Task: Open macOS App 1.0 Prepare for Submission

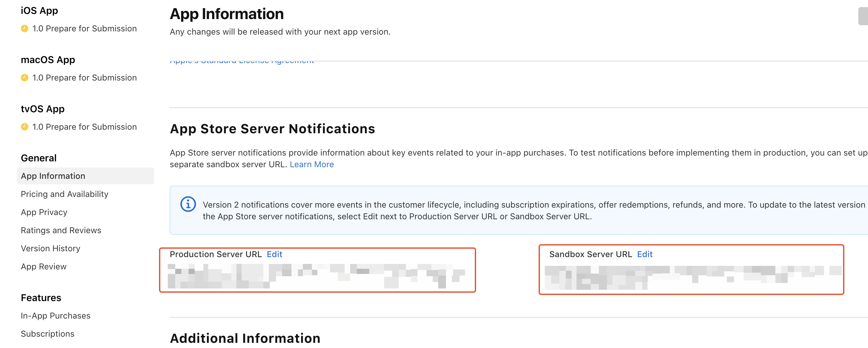Action: pyautogui.click(x=84, y=78)
